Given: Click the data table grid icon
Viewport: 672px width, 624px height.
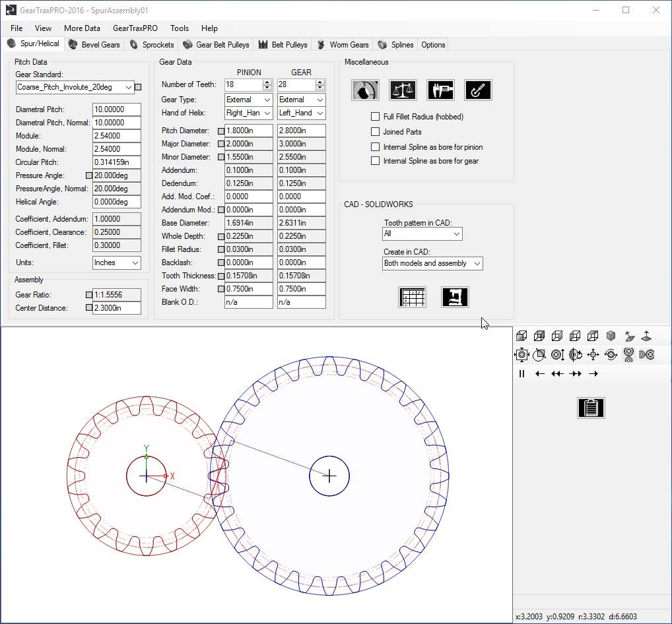Looking at the screenshot, I should point(413,297).
